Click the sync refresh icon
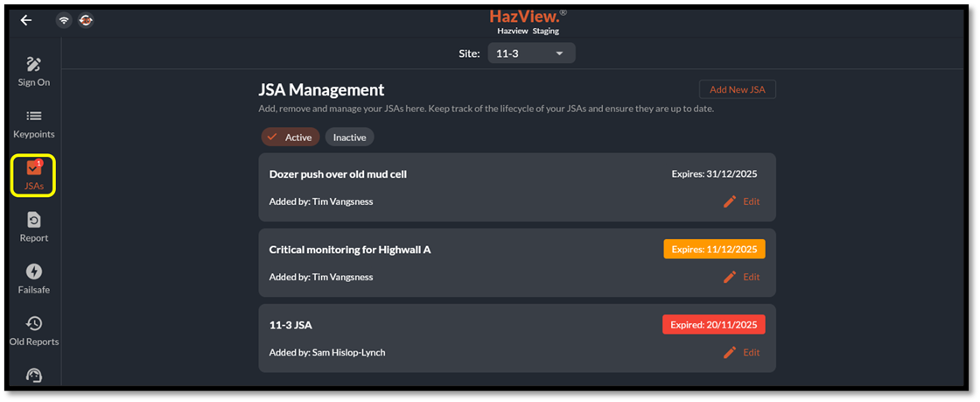Screen dimensions: 980x402 [86, 20]
